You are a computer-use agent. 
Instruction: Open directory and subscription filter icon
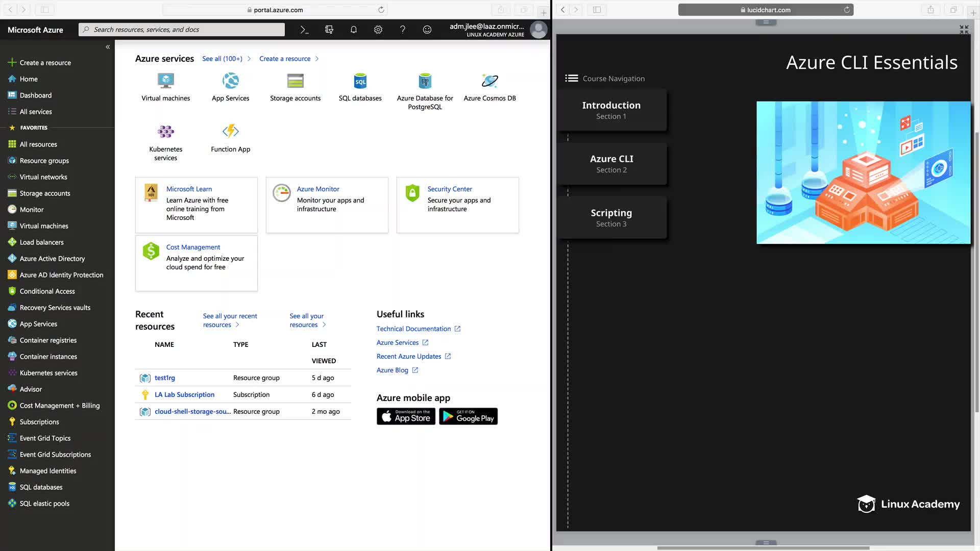point(329,30)
